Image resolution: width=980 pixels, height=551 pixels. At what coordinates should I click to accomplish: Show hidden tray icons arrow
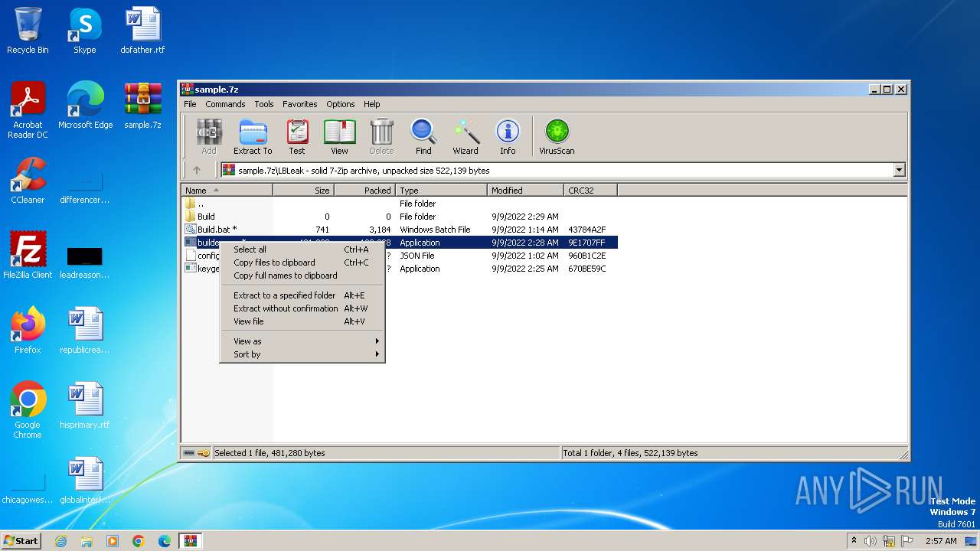coord(854,540)
